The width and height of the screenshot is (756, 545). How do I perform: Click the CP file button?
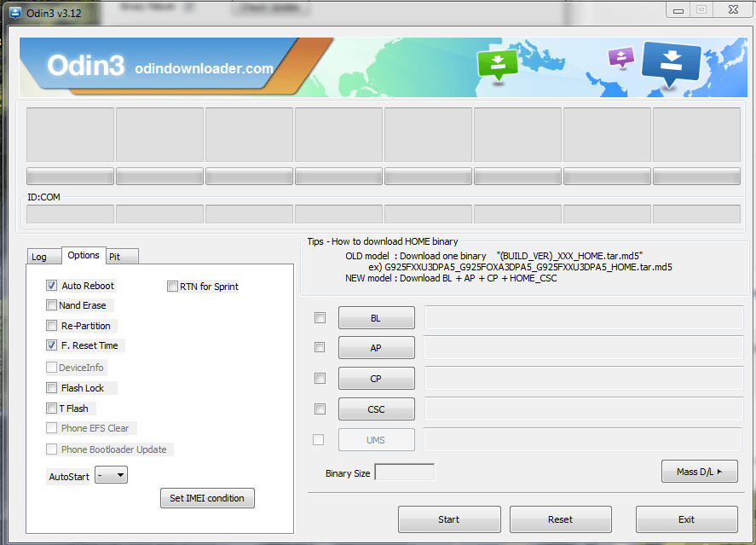coord(376,379)
